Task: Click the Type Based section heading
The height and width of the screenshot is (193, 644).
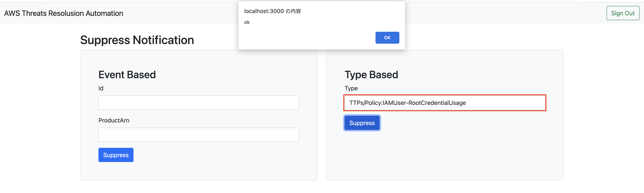Action: 371,75
